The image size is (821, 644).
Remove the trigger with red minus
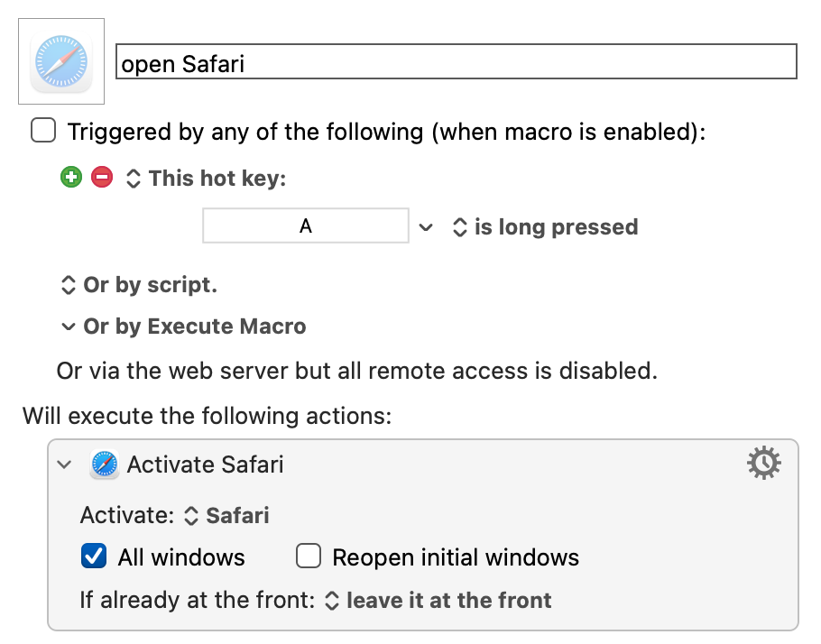(102, 177)
